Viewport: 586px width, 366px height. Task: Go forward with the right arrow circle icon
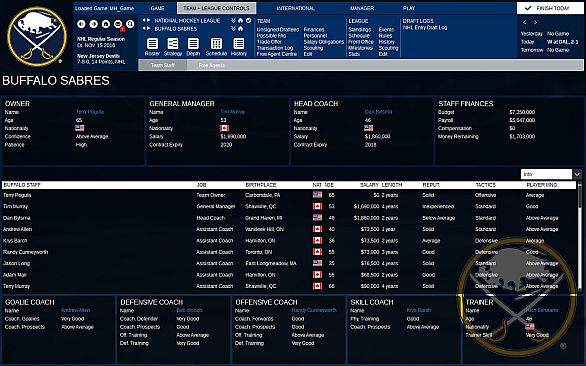point(93,24)
